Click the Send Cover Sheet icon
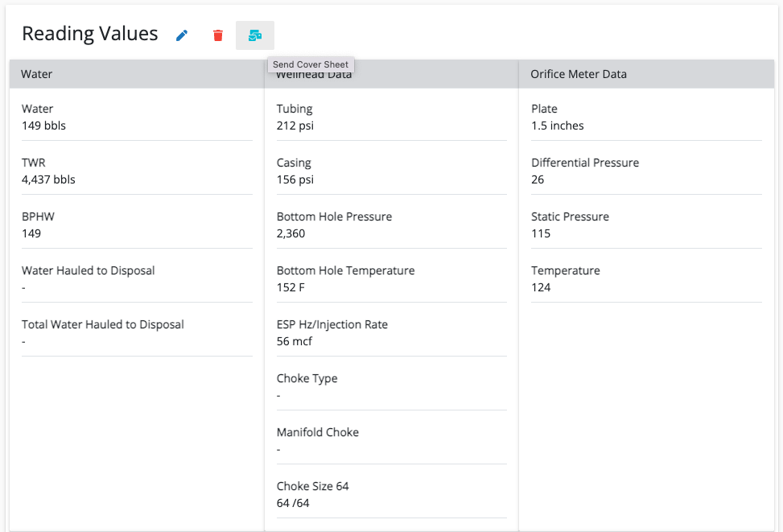Viewport: 783px width, 532px height. pyautogui.click(x=255, y=35)
